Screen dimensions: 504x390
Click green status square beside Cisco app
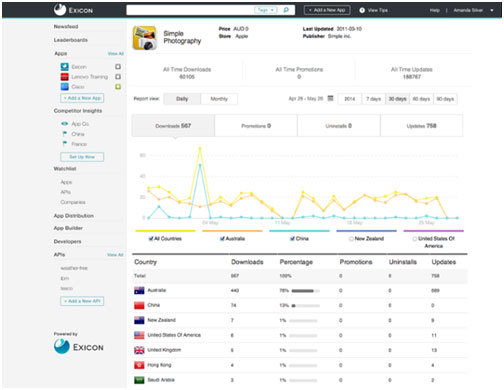pyautogui.click(x=118, y=87)
